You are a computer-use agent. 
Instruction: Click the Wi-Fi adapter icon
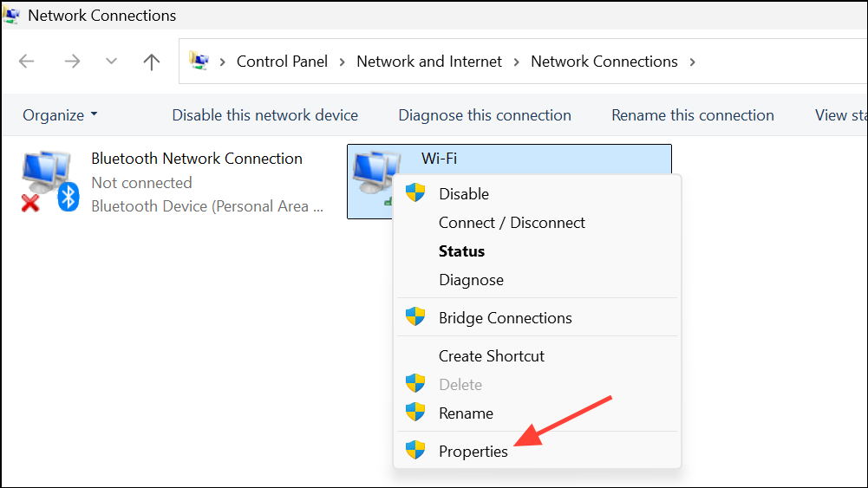pos(375,173)
